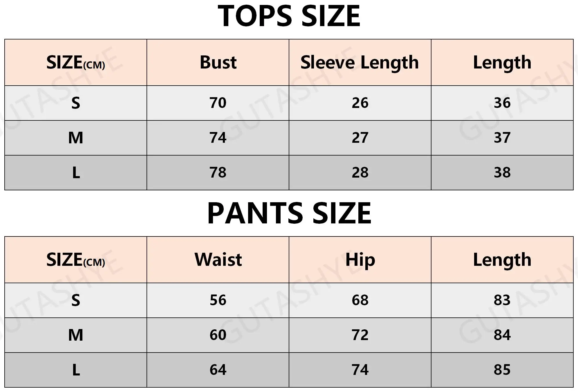Click waist value 56 for size S
Viewport: 578px width, 392px height.
(x=218, y=300)
